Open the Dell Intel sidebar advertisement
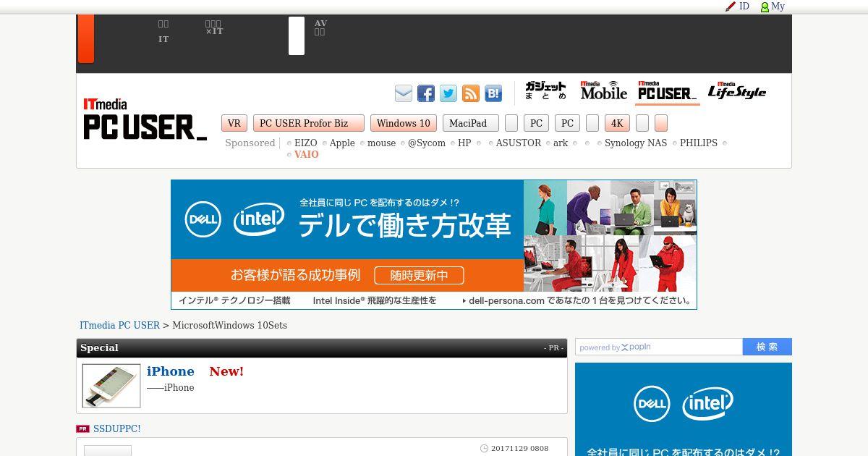The image size is (868, 456). pos(684,410)
